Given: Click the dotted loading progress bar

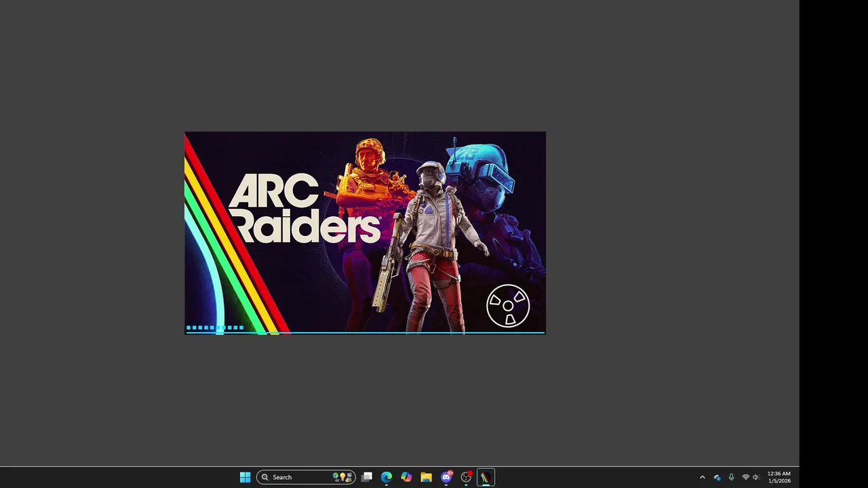Looking at the screenshot, I should 215,327.
